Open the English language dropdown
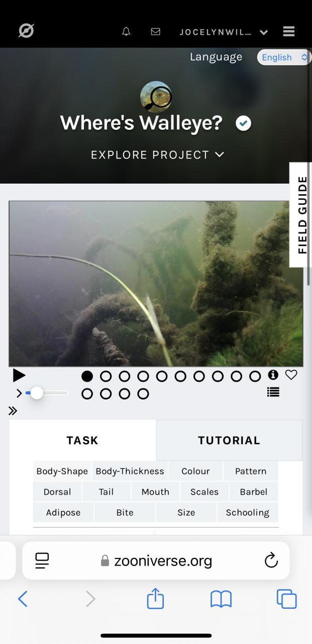The height and width of the screenshot is (644, 312). [x=284, y=57]
